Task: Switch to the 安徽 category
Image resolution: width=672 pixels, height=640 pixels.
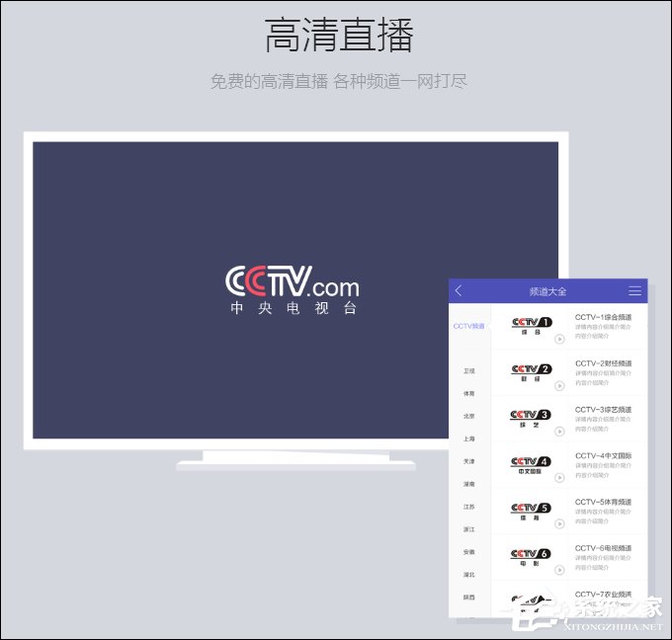Action: (x=468, y=552)
